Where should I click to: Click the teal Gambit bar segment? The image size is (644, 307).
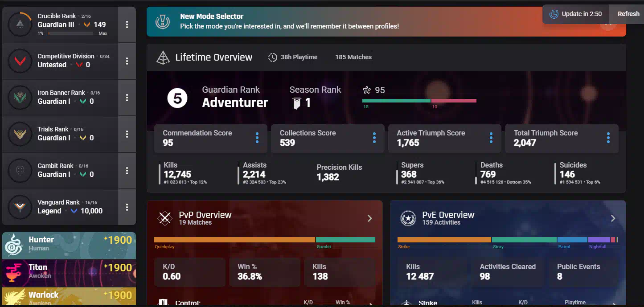[x=345, y=240]
